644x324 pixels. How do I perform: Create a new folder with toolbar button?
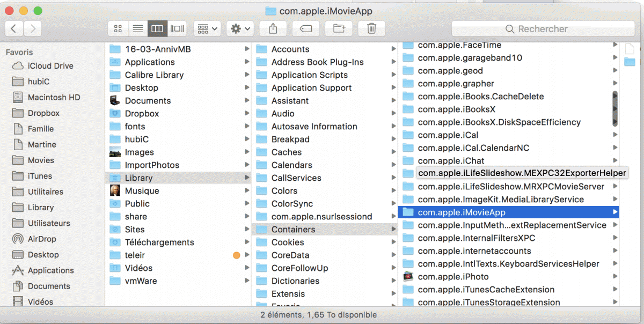point(339,28)
